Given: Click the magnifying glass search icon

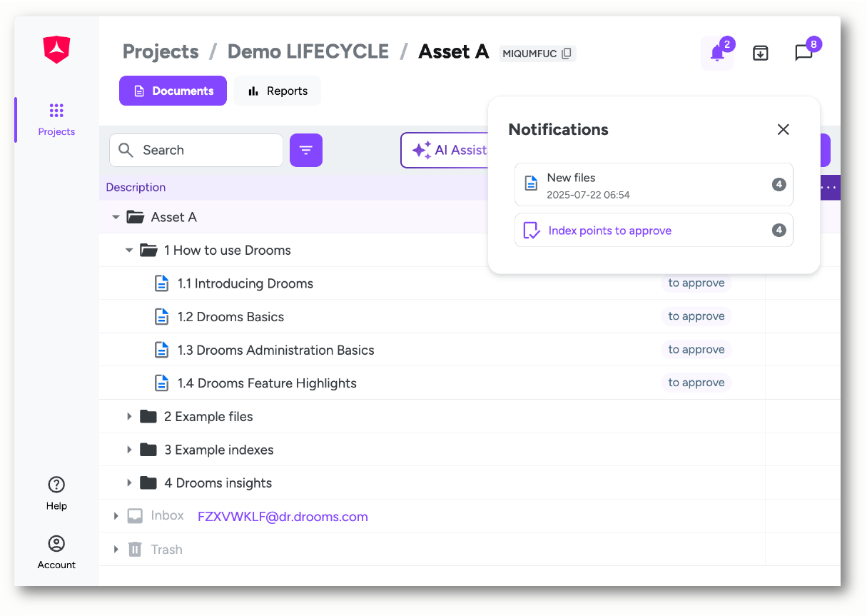Looking at the screenshot, I should [x=126, y=150].
